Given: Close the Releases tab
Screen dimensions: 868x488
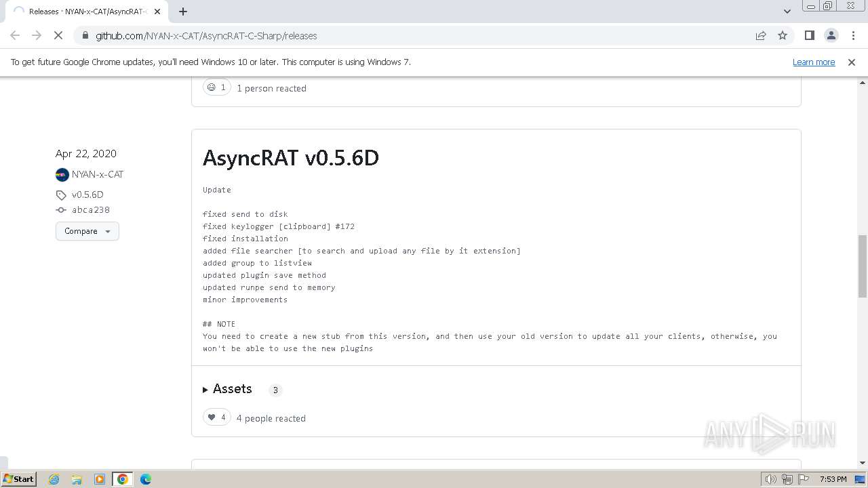Looking at the screenshot, I should pyautogui.click(x=157, y=12).
